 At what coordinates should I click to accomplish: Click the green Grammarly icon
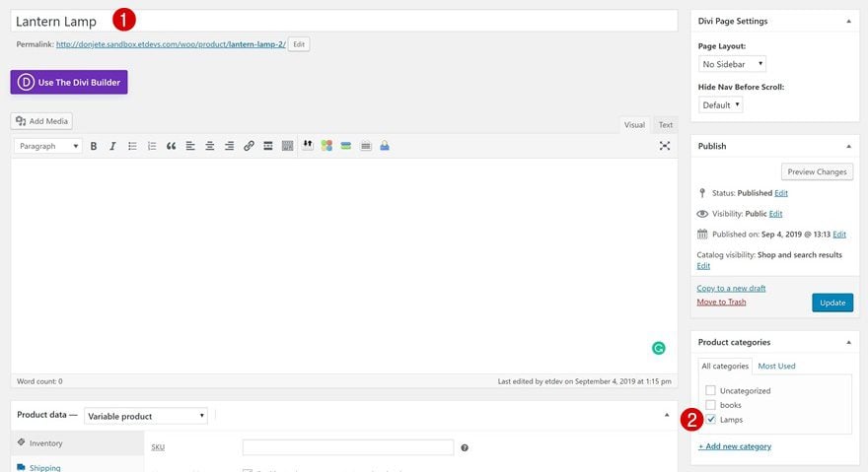tap(658, 348)
